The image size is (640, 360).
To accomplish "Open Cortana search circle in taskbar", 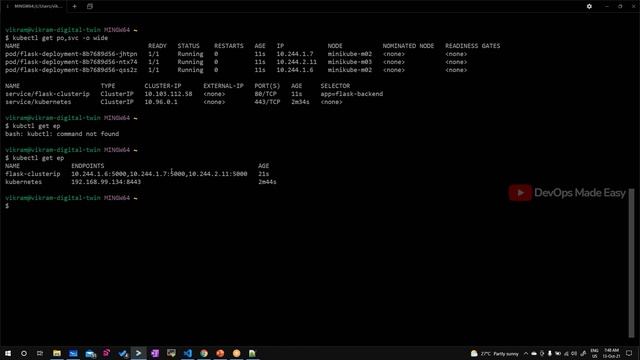I will 24,353.
